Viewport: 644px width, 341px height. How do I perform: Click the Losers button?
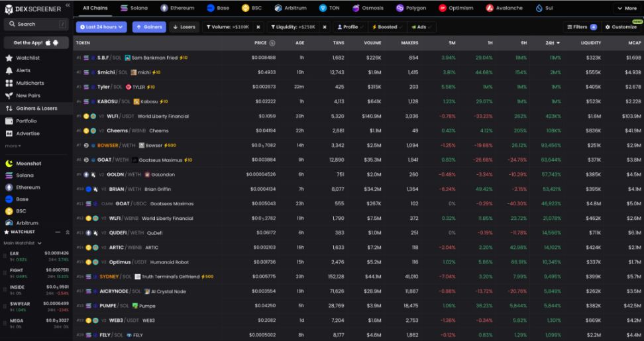(184, 27)
